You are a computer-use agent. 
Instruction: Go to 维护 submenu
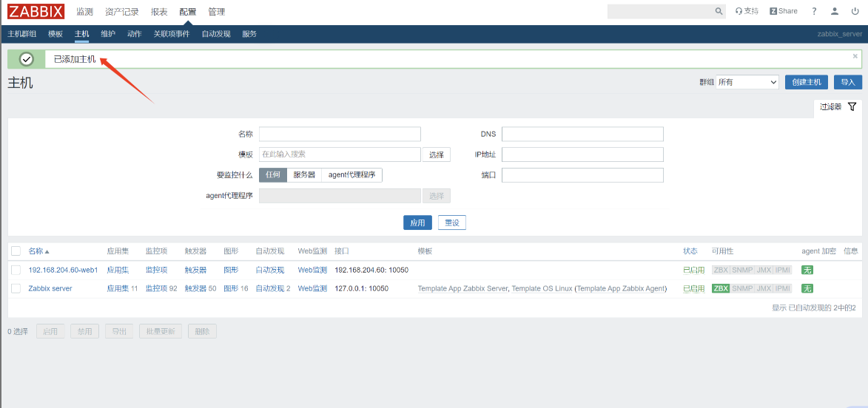[x=108, y=34]
